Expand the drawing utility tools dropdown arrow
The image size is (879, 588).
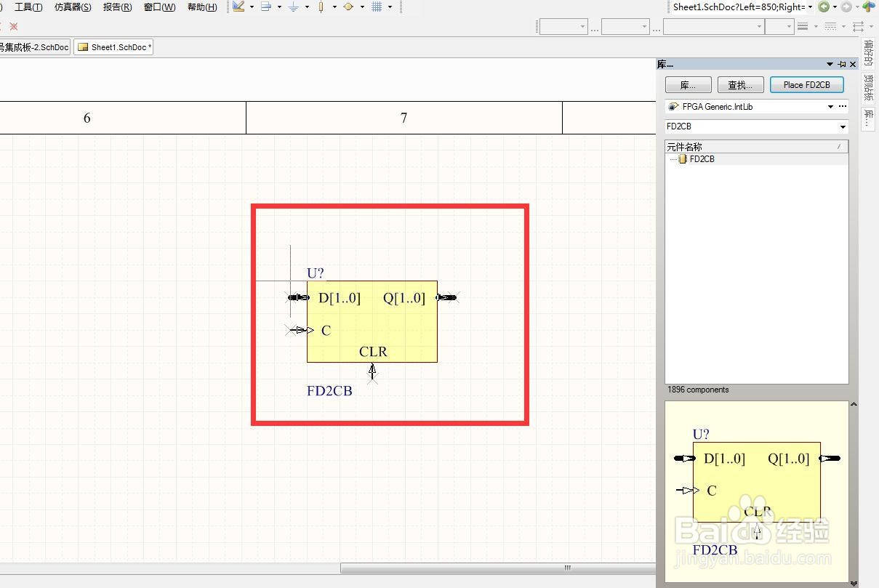point(252,7)
